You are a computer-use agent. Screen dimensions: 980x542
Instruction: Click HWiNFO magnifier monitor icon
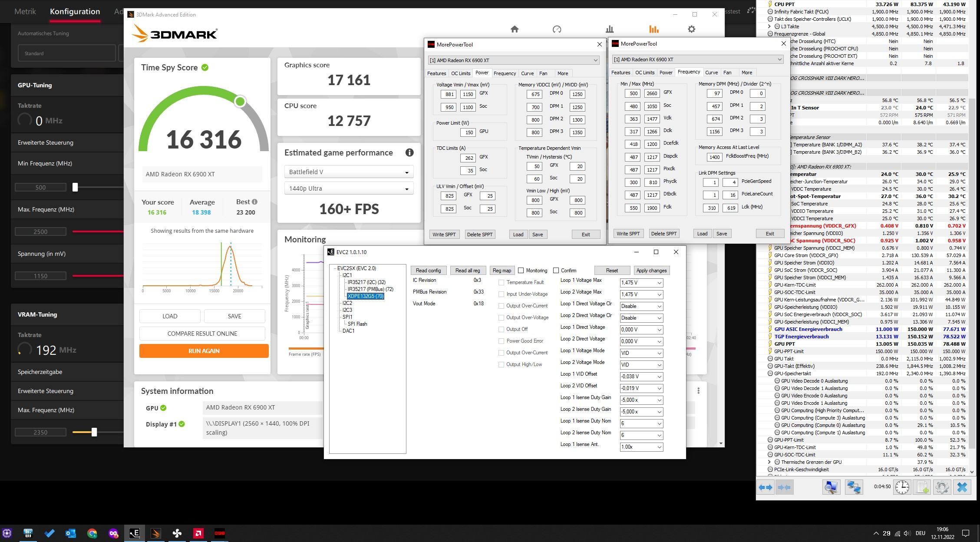coord(831,487)
